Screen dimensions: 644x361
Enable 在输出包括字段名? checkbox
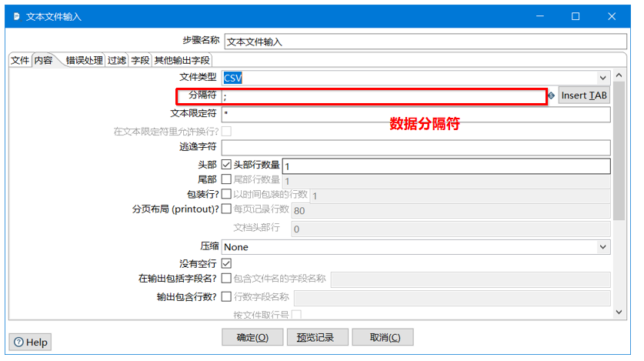[226, 279]
